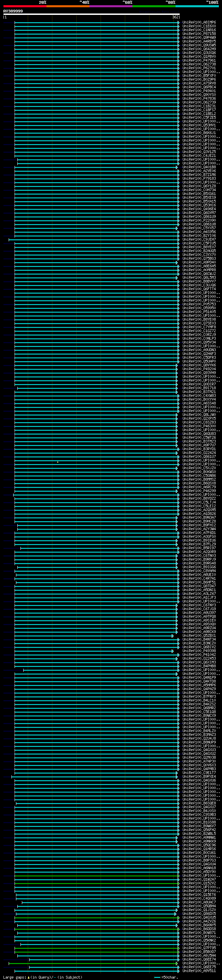
Task: Select the UniRef100_B0KWS0 label
Action: [199, 472]
